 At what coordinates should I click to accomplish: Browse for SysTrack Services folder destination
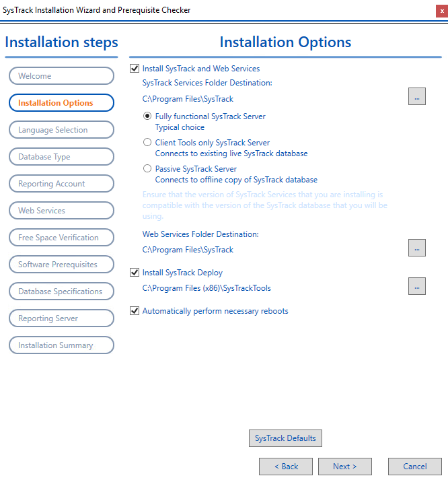click(416, 96)
